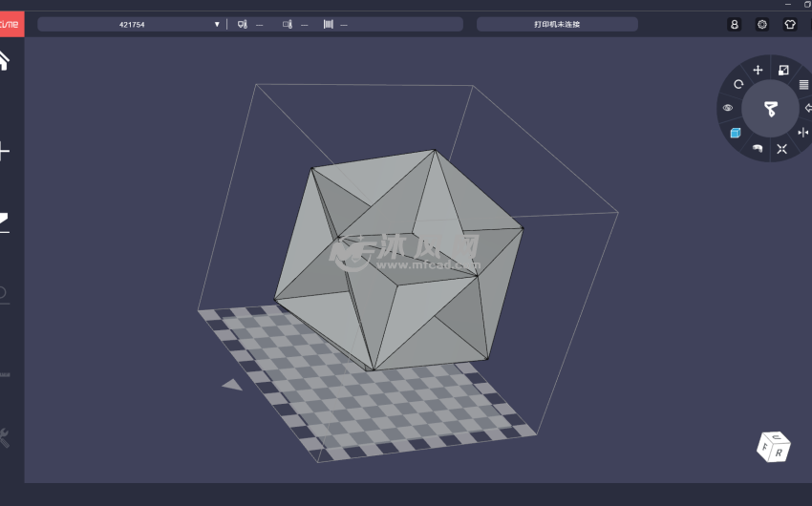This screenshot has width=812, height=506.
Task: Click the Mirror tool in radial menu
Action: coord(803,133)
